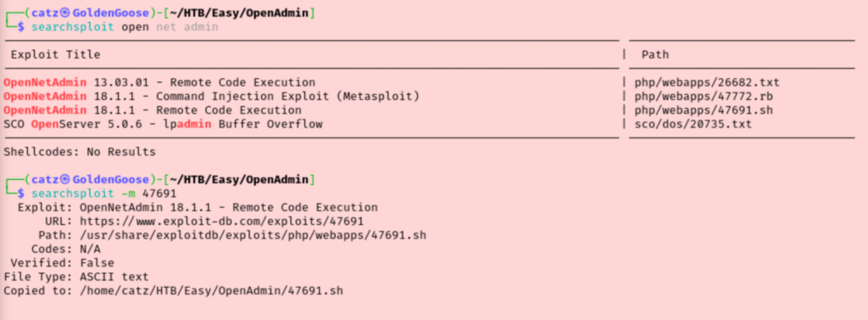Select the php/webapps/47772.rb path
Image resolution: width=868 pixels, height=320 pixels.
coord(704,97)
